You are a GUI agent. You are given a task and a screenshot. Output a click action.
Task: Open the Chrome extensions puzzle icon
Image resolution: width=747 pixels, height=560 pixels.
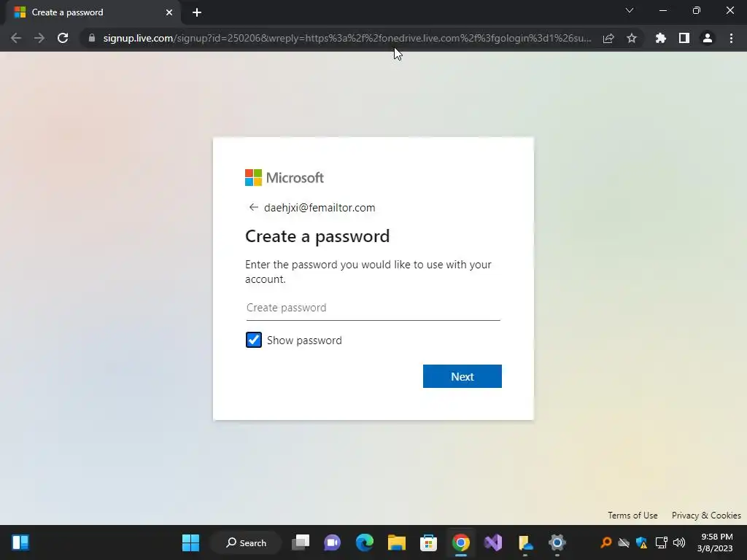point(661,38)
